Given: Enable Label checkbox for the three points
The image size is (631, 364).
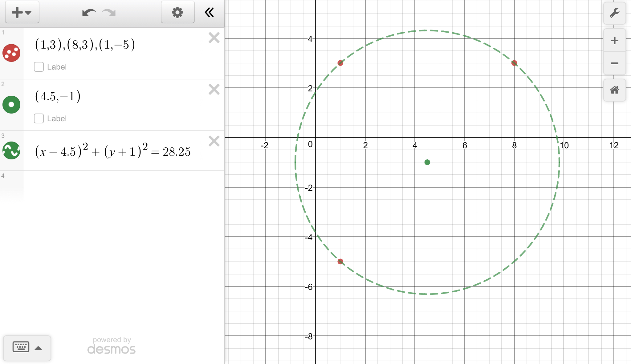Looking at the screenshot, I should coord(39,67).
